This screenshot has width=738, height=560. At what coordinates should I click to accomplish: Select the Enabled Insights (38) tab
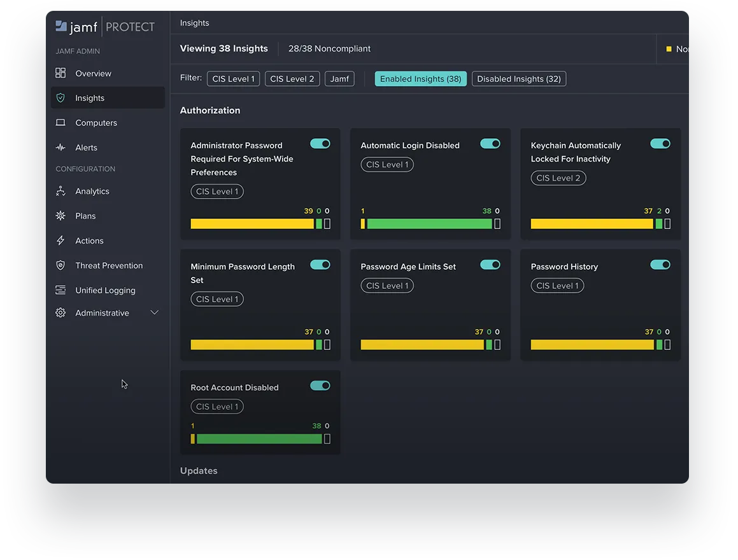coord(420,79)
